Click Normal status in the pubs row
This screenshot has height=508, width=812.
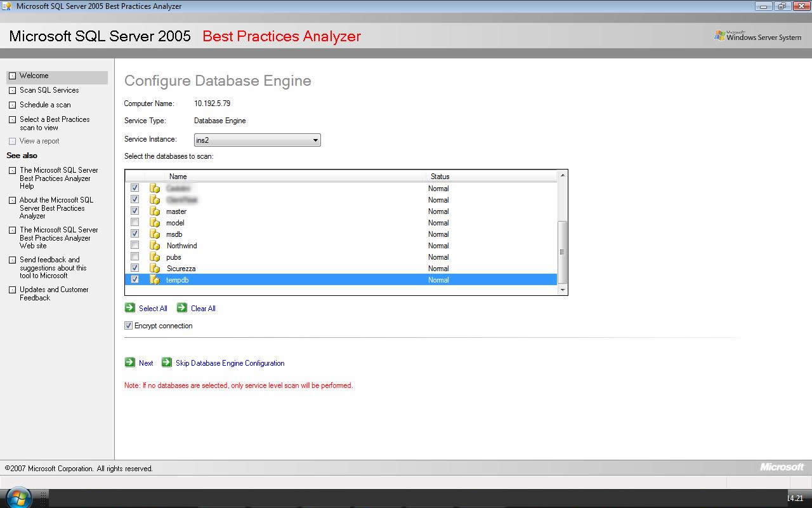point(438,257)
